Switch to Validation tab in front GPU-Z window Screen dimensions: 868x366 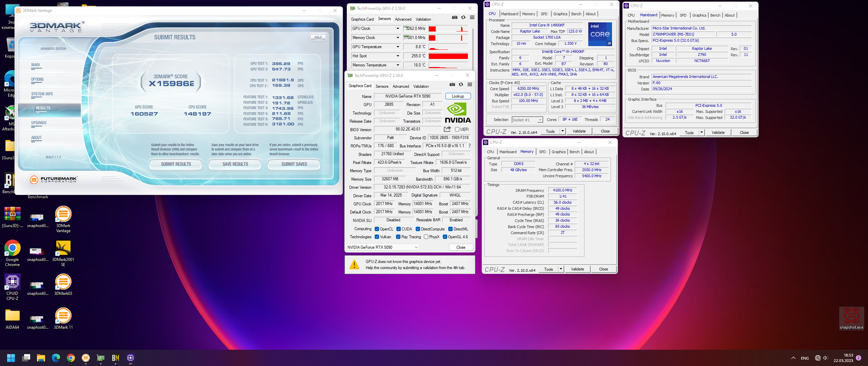[x=421, y=86]
